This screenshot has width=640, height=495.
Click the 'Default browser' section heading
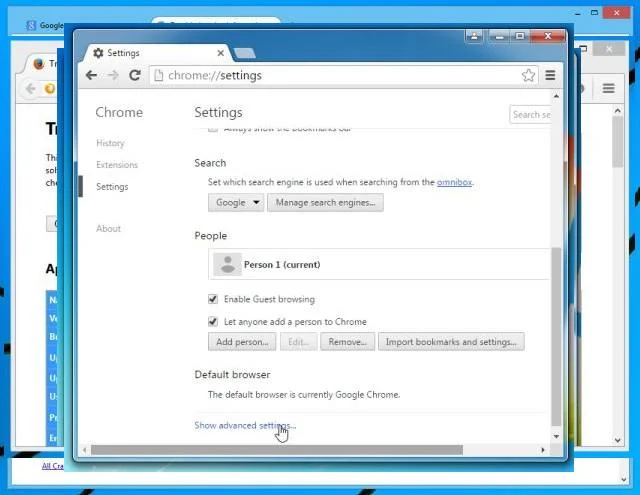click(232, 375)
